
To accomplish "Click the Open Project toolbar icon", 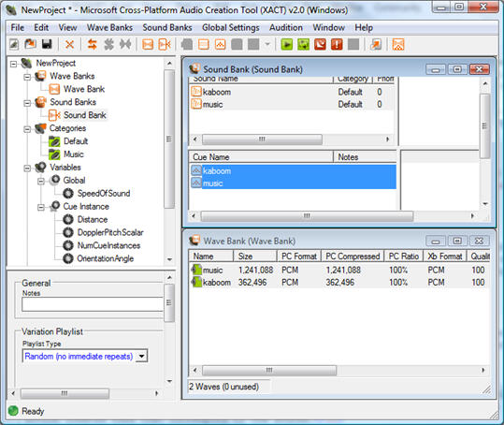I will coord(31,44).
